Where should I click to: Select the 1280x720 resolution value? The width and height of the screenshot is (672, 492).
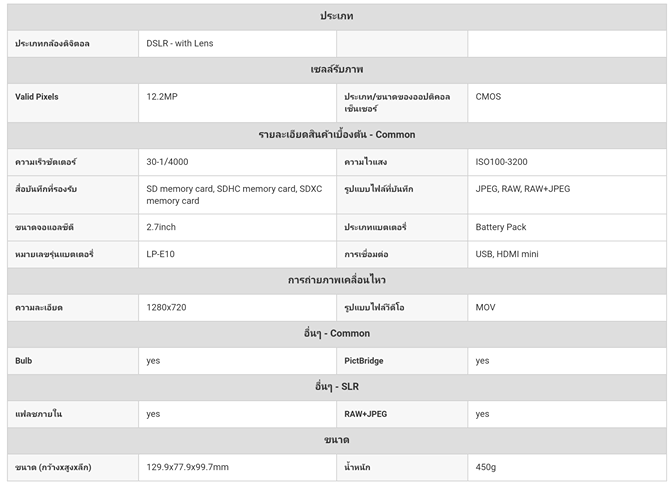pyautogui.click(x=166, y=307)
